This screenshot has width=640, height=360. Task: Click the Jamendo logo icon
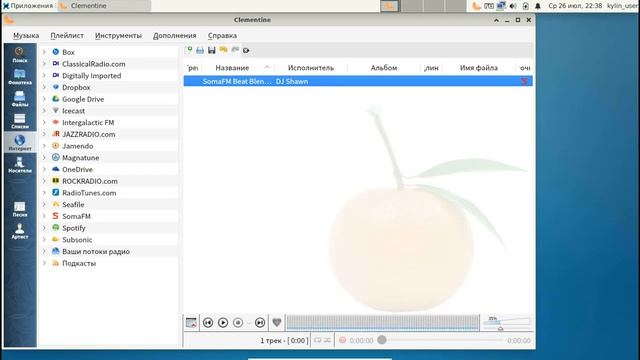click(x=56, y=146)
